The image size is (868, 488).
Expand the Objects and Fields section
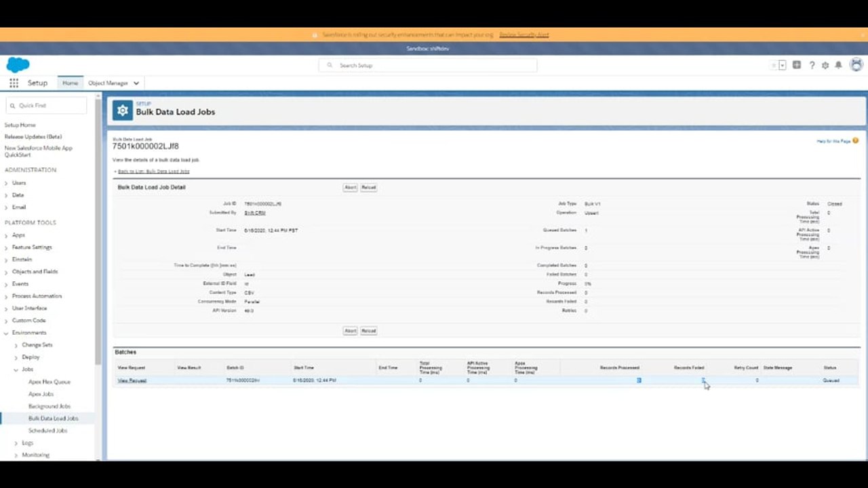click(x=6, y=272)
